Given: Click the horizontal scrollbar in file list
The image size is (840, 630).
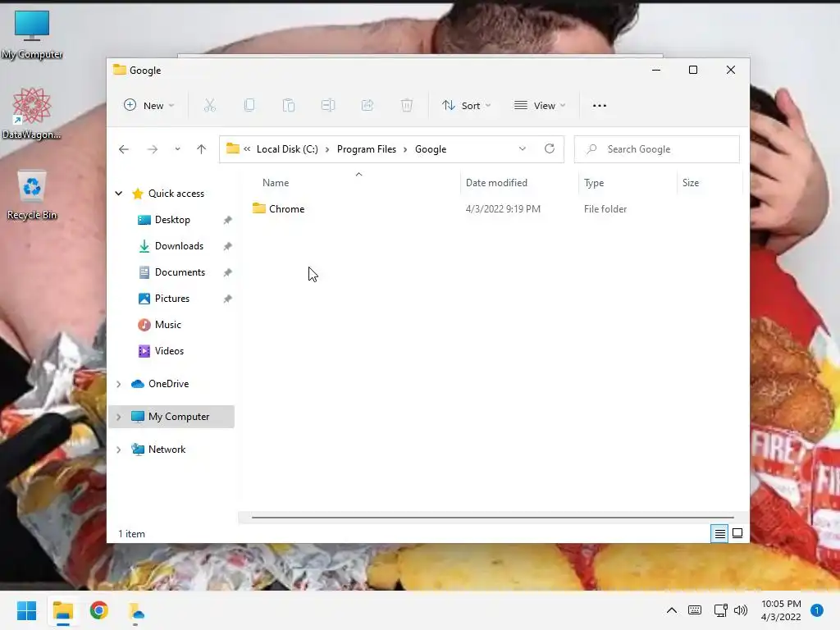Looking at the screenshot, I should coord(492,518).
